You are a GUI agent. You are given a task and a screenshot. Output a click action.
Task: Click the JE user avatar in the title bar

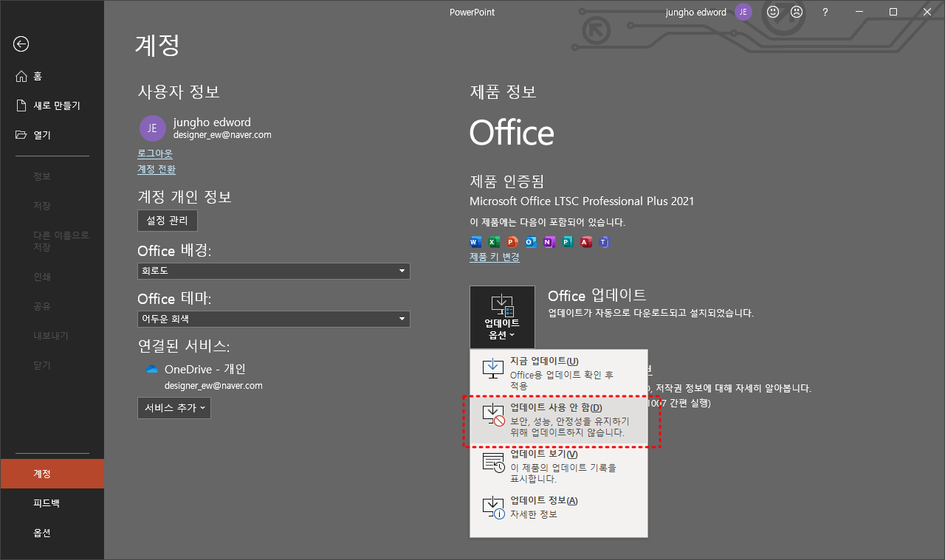743,12
